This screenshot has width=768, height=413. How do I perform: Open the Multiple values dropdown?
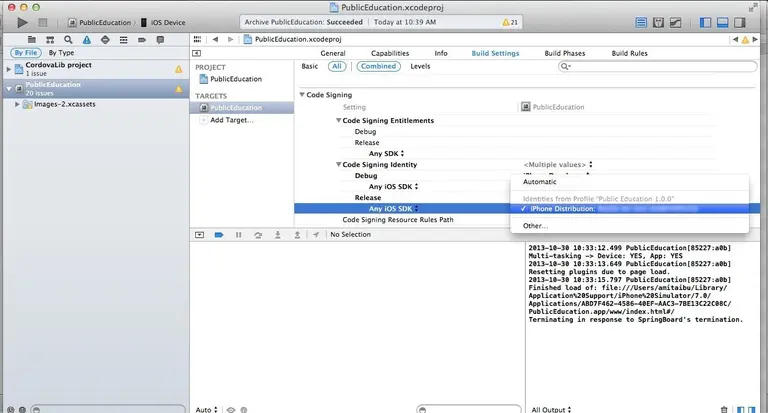[558, 165]
